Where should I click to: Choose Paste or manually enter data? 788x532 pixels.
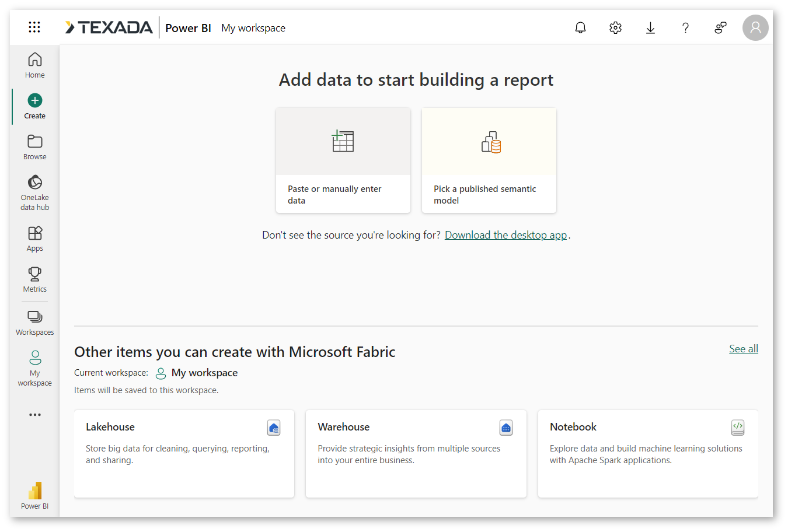(x=343, y=160)
